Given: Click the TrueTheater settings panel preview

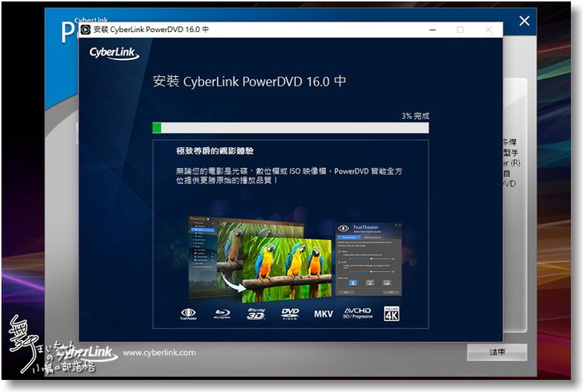Looking at the screenshot, I should pos(368,259).
